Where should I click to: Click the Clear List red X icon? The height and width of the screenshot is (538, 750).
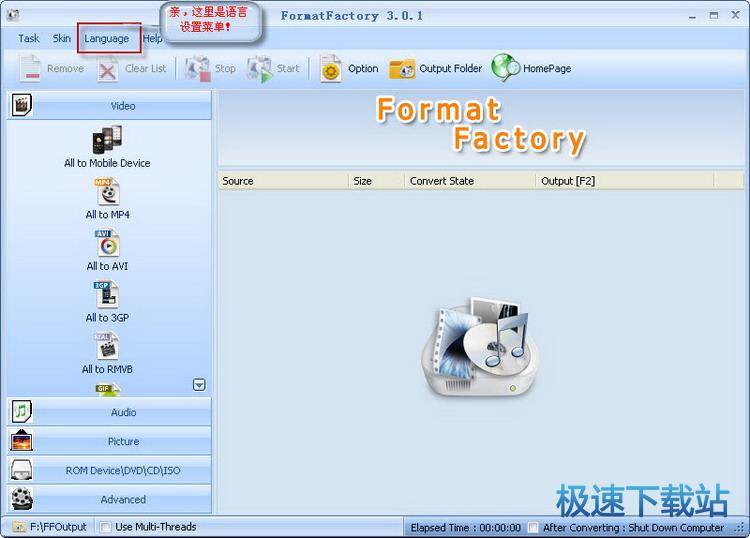(x=108, y=71)
